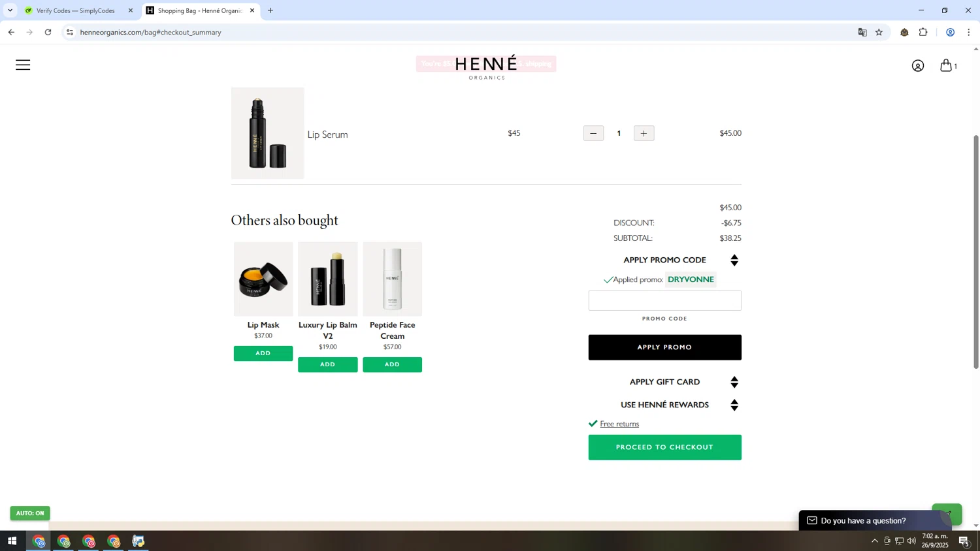Image resolution: width=980 pixels, height=551 pixels.
Task: Open the Free returns link
Action: 619,424
